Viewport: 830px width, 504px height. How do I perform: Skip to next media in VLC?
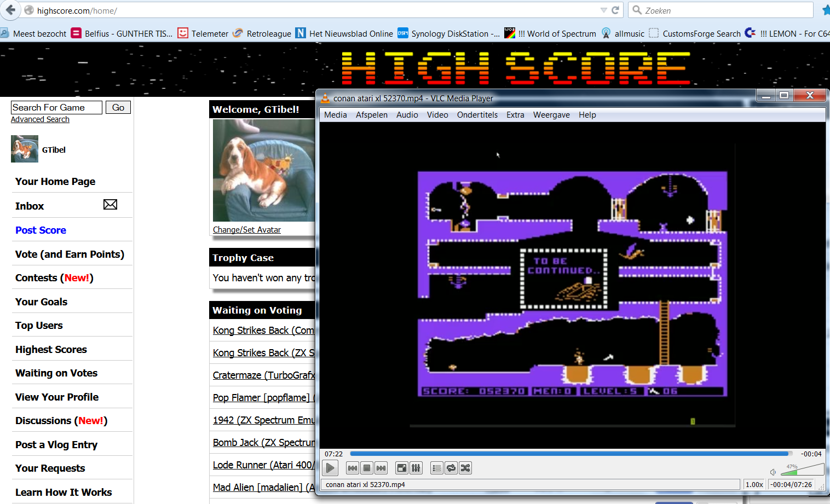(381, 468)
